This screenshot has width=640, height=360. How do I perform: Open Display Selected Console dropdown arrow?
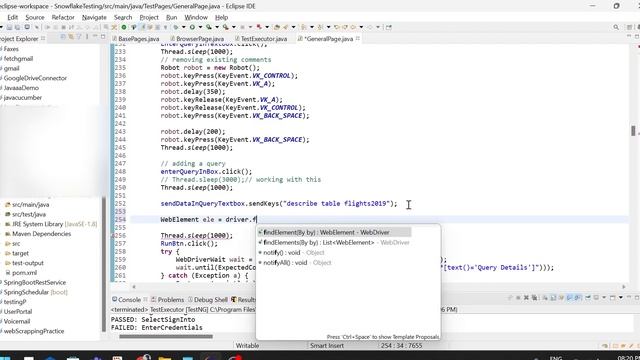tap(604, 298)
